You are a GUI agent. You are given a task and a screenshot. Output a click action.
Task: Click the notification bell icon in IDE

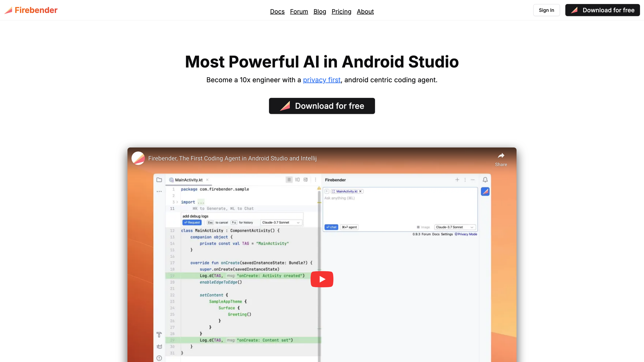pyautogui.click(x=485, y=180)
